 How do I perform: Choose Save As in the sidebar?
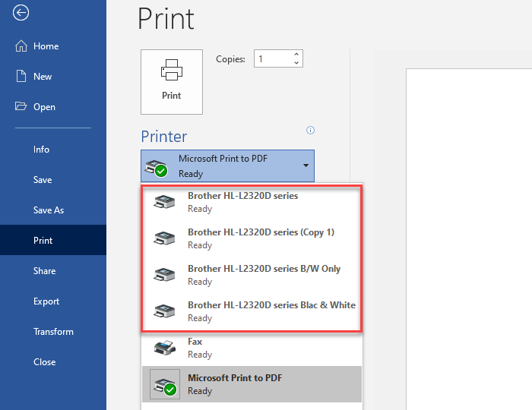click(53, 210)
